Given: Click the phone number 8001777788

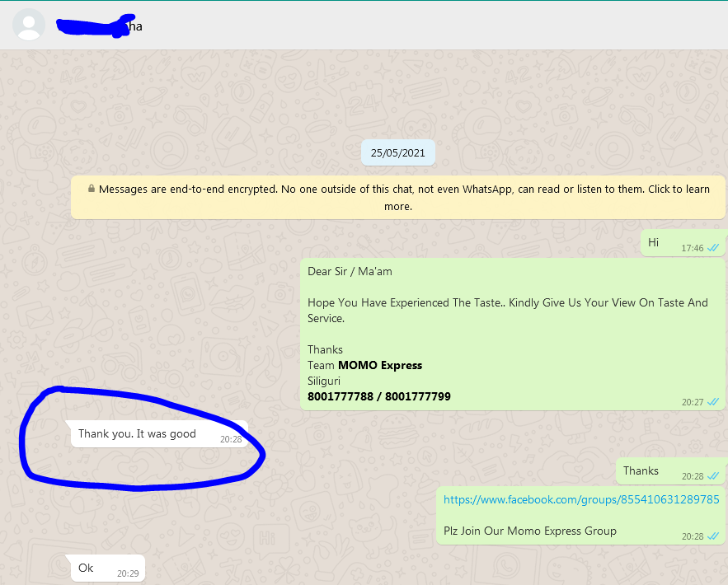Looking at the screenshot, I should point(341,396).
